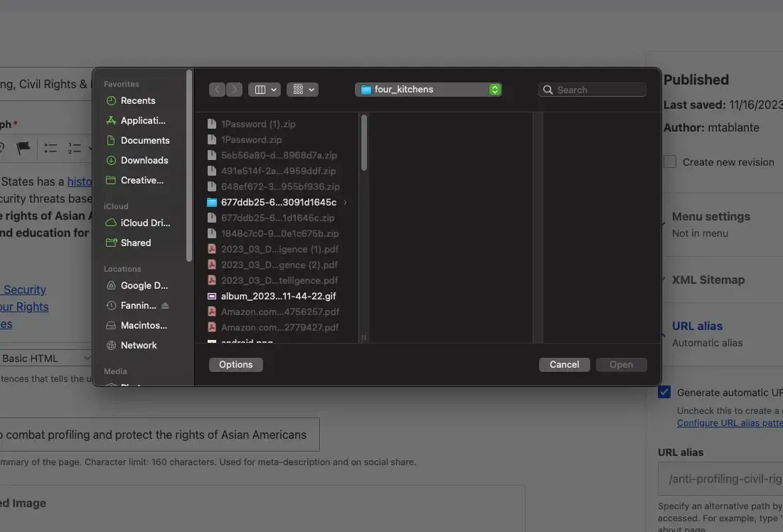Click the Cancel button in the dialog
783x532 pixels.
point(564,364)
